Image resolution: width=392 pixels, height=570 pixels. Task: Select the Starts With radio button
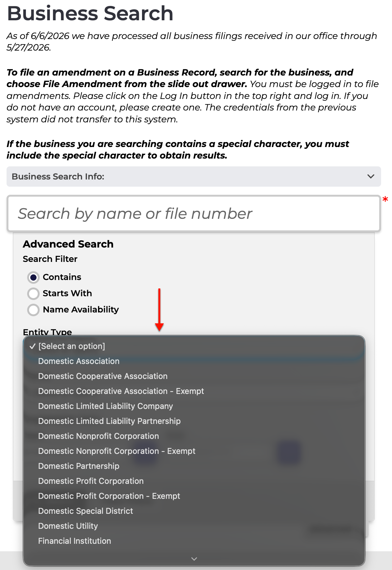[33, 293]
